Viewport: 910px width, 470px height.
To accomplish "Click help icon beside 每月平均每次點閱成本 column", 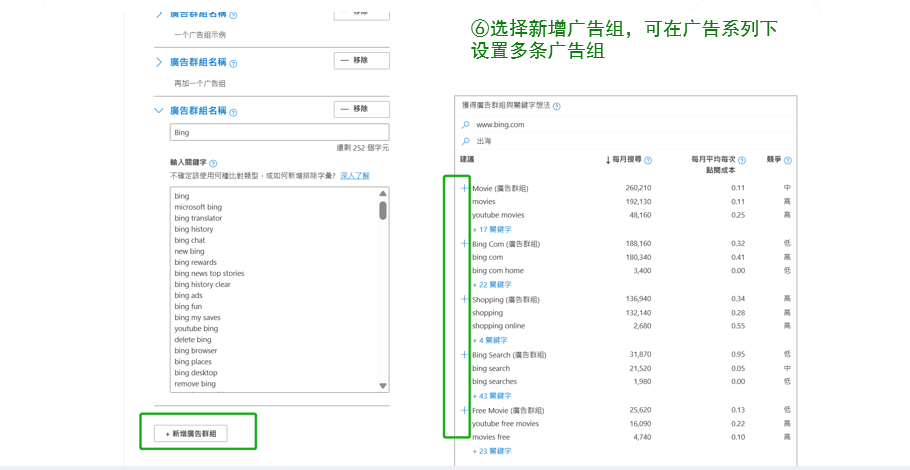I will tap(742, 160).
